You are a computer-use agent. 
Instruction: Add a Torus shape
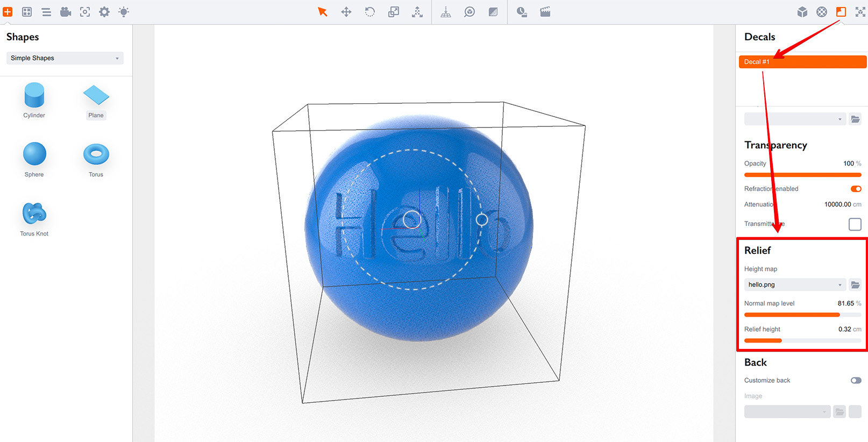coord(96,160)
